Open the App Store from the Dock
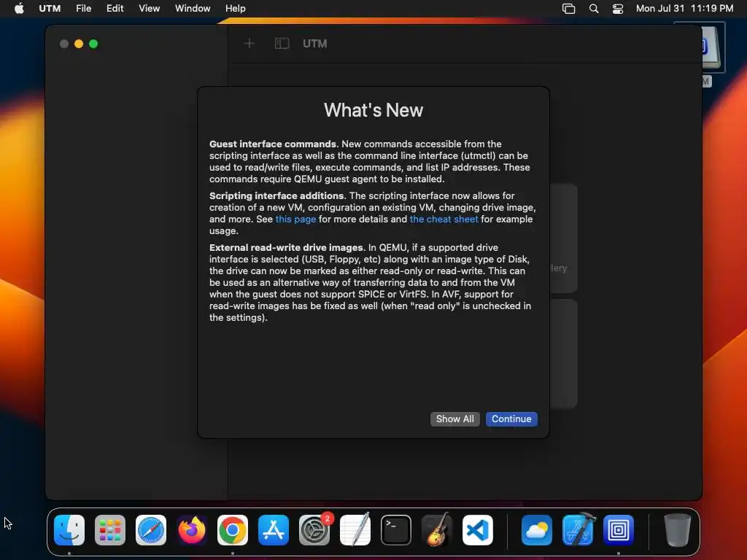This screenshot has width=747, height=560. click(274, 529)
